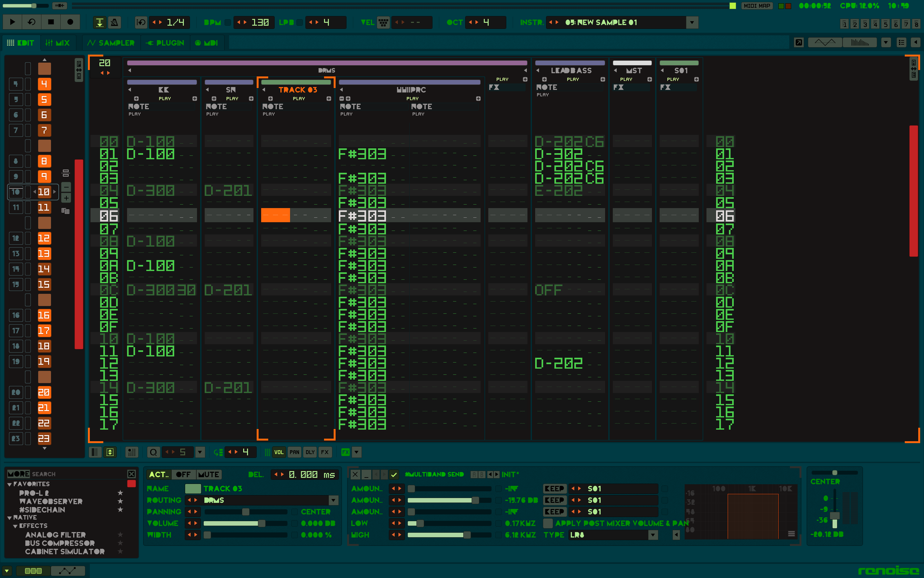Toggle pattern follow mode icon
The image size is (924, 578).
[x=100, y=22]
